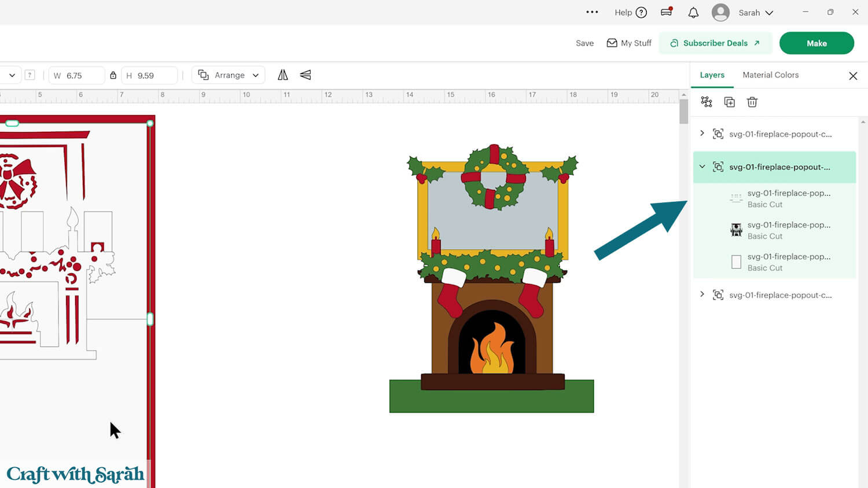The height and width of the screenshot is (488, 868).
Task: Duplicate the selected layer
Action: tap(729, 102)
